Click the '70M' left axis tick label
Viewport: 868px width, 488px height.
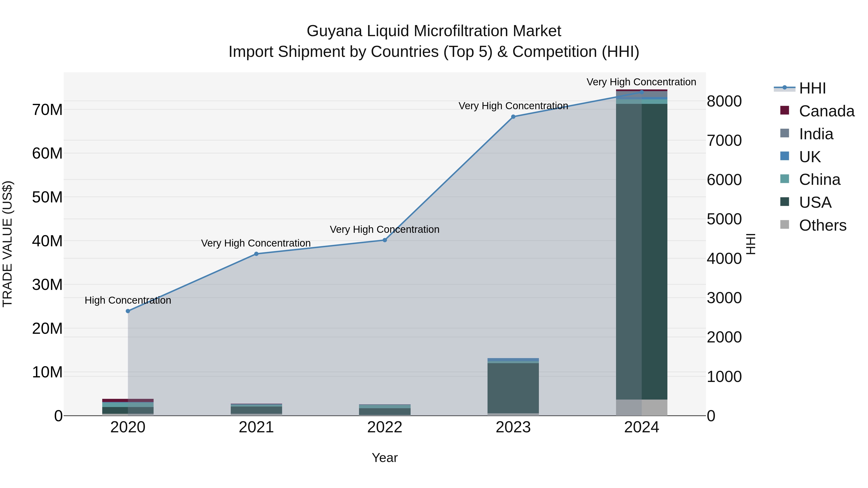coord(47,110)
